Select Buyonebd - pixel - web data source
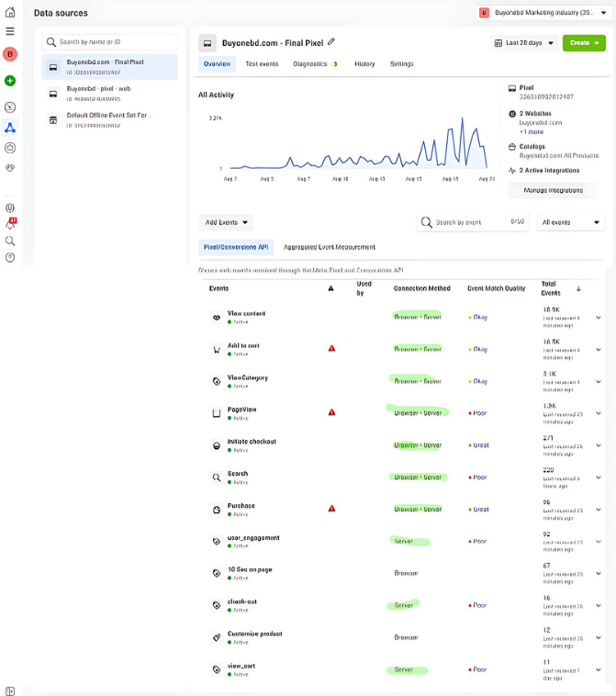Screen dimensions: 616x696 point(109,94)
